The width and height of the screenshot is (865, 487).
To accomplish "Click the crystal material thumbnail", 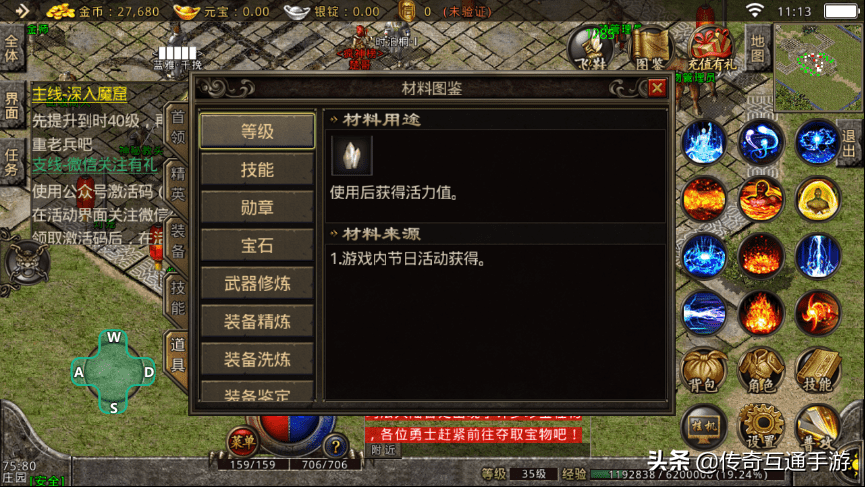I will click(351, 156).
